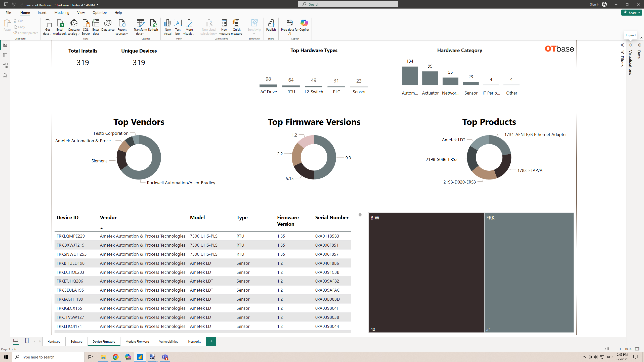This screenshot has width=644, height=362.
Task: Click the zoom slider handle
Action: (x=608, y=349)
